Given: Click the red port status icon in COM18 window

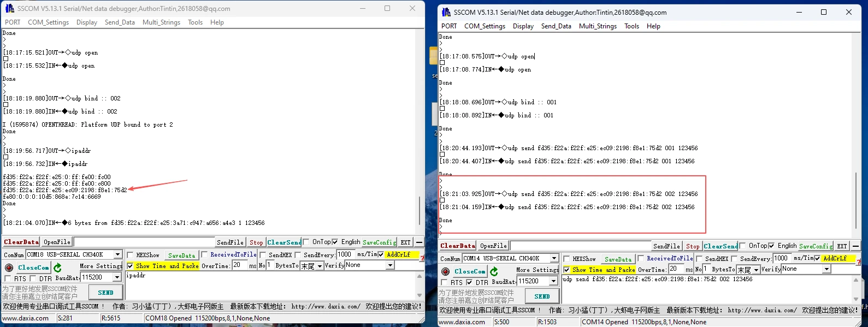Looking at the screenshot, I should click(x=9, y=267).
